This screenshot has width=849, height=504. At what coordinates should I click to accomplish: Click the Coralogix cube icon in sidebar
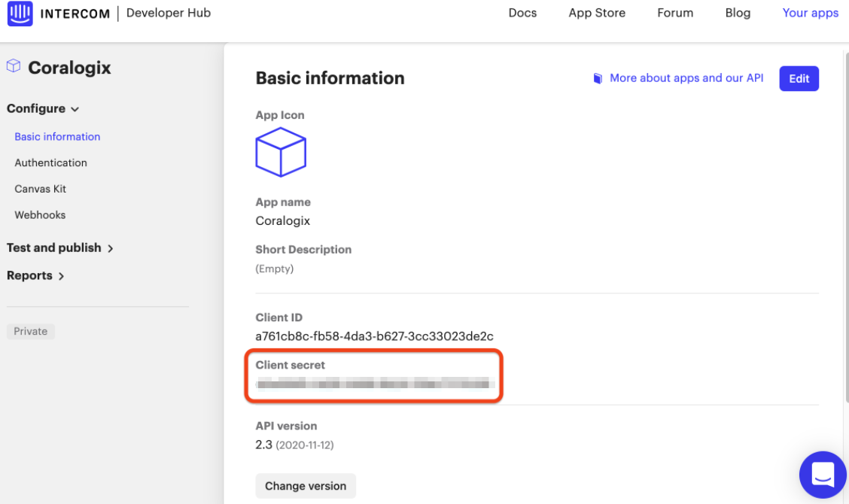point(14,66)
